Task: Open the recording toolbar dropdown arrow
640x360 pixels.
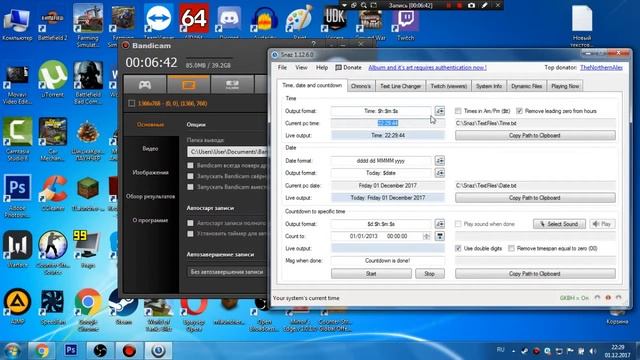Action: click(344, 5)
